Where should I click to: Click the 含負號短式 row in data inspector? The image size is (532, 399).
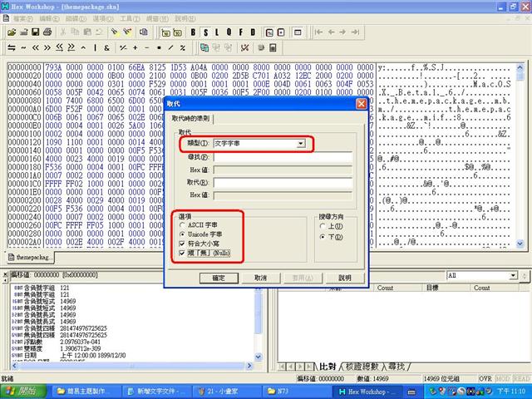point(46,301)
